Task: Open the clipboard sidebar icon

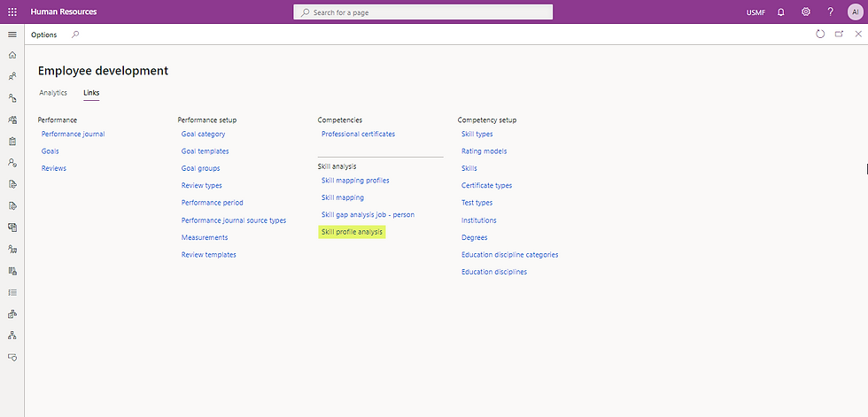Action: point(12,141)
